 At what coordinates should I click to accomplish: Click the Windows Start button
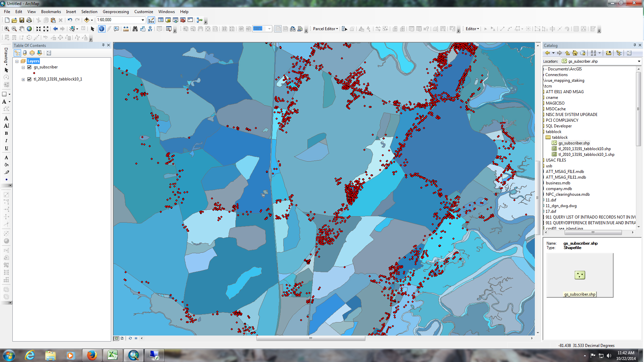9,355
